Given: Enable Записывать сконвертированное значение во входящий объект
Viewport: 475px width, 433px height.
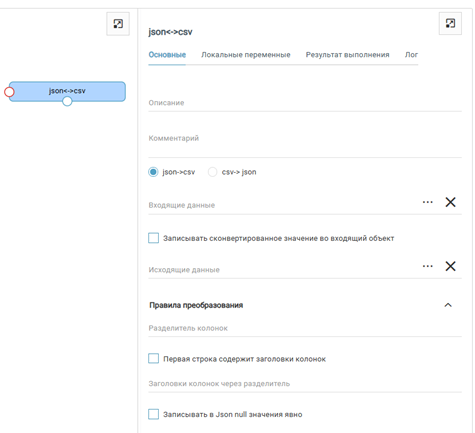Looking at the screenshot, I should coord(153,238).
